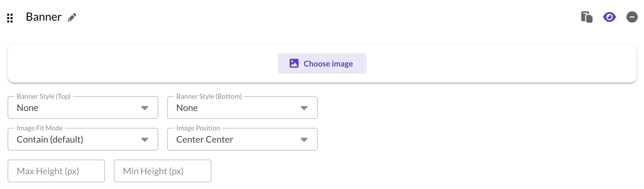Click the Banner section title text
Screen dimensions: 644x189
44,17
